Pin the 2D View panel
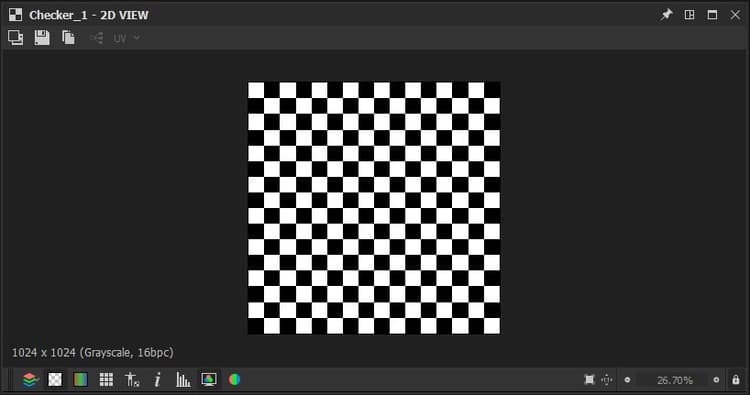This screenshot has width=750, height=395. [666, 15]
